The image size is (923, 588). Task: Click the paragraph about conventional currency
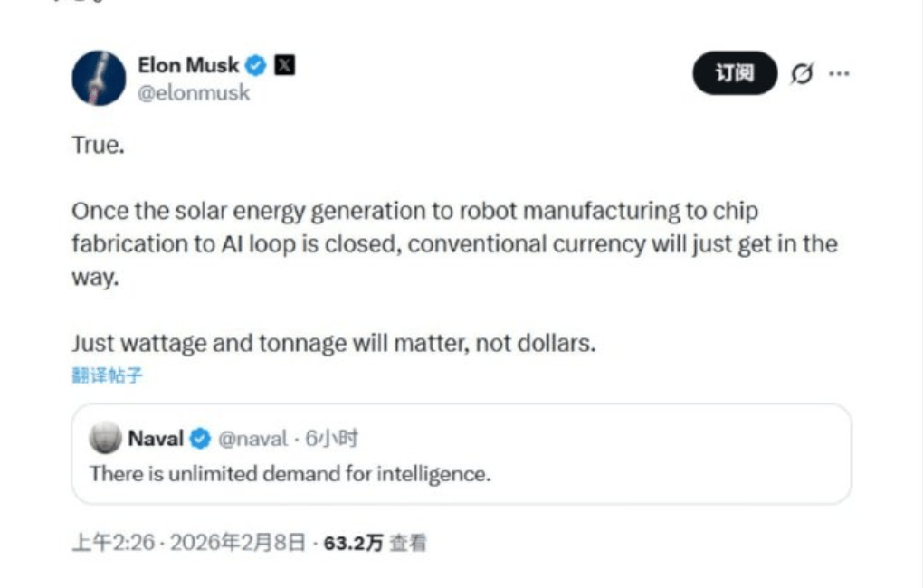[452, 244]
